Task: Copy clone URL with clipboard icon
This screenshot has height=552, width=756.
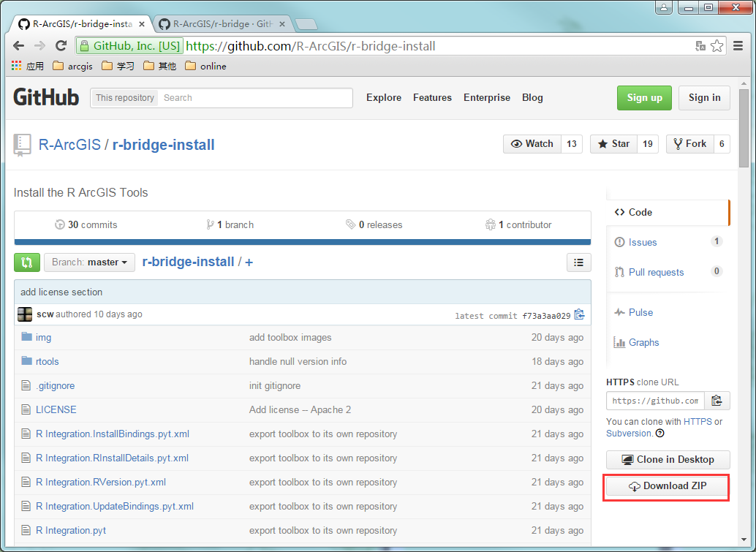Action: [717, 401]
